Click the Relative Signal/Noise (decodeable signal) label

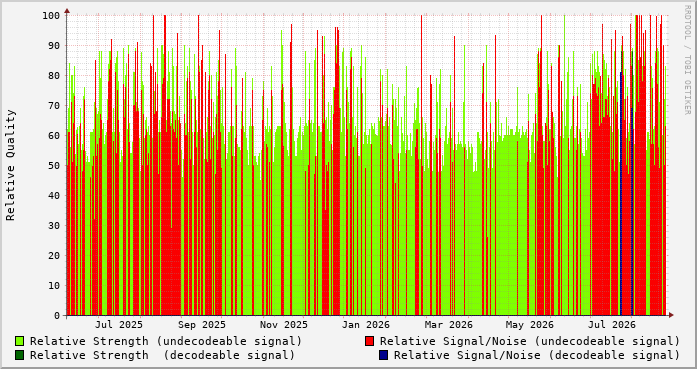point(537,355)
